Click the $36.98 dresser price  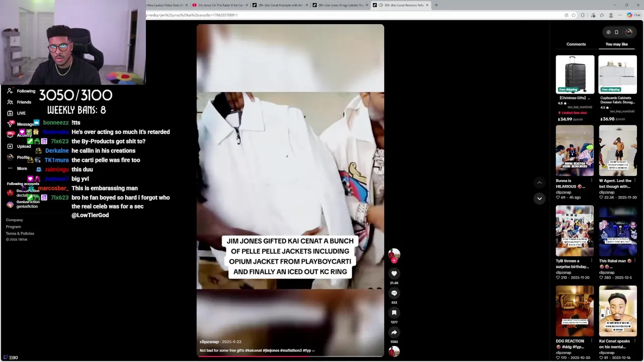pos(607,119)
